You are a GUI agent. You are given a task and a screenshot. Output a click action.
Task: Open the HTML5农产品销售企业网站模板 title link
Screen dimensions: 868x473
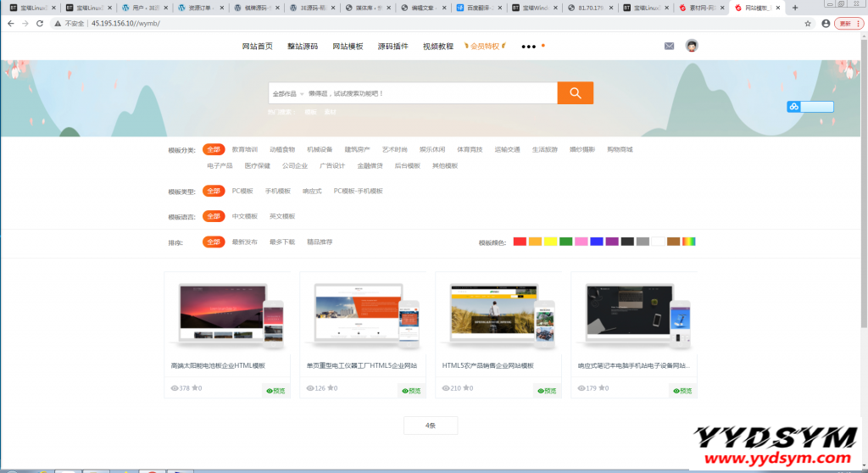(487, 365)
